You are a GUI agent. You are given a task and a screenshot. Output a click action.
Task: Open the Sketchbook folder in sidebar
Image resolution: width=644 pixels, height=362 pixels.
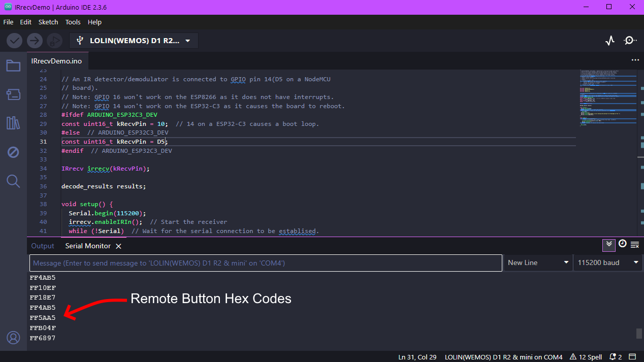[x=13, y=66]
